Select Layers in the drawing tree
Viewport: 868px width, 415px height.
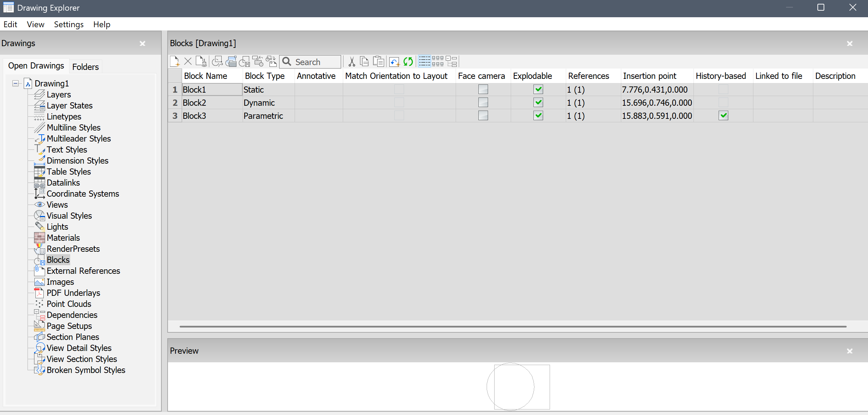coord(59,95)
